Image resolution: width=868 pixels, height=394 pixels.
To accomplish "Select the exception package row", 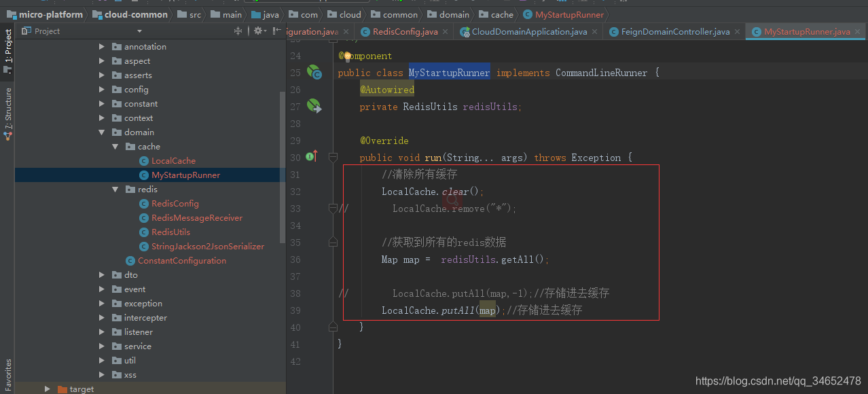I will pos(150,304).
